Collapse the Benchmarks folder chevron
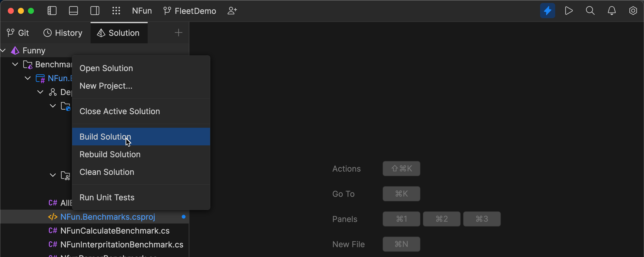644x257 pixels. (x=15, y=64)
